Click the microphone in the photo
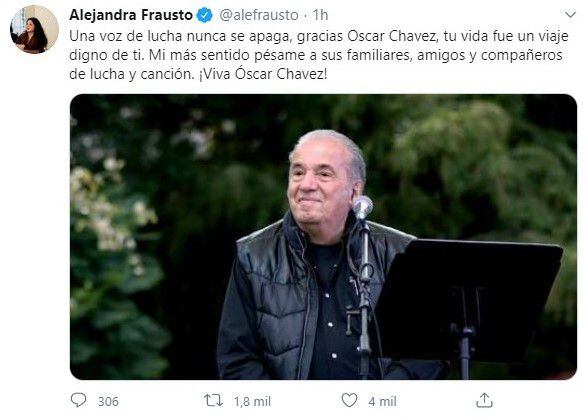587x419 pixels. [x=362, y=207]
